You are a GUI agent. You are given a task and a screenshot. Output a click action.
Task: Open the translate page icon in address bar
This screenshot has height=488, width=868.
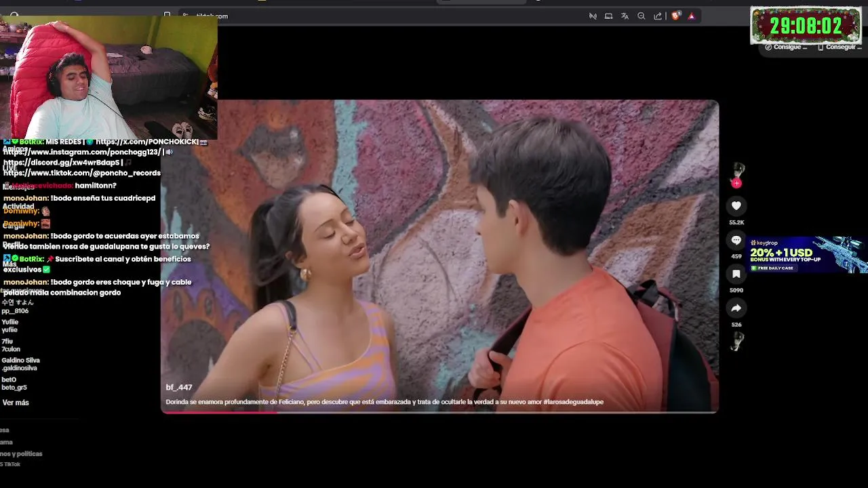click(x=625, y=16)
